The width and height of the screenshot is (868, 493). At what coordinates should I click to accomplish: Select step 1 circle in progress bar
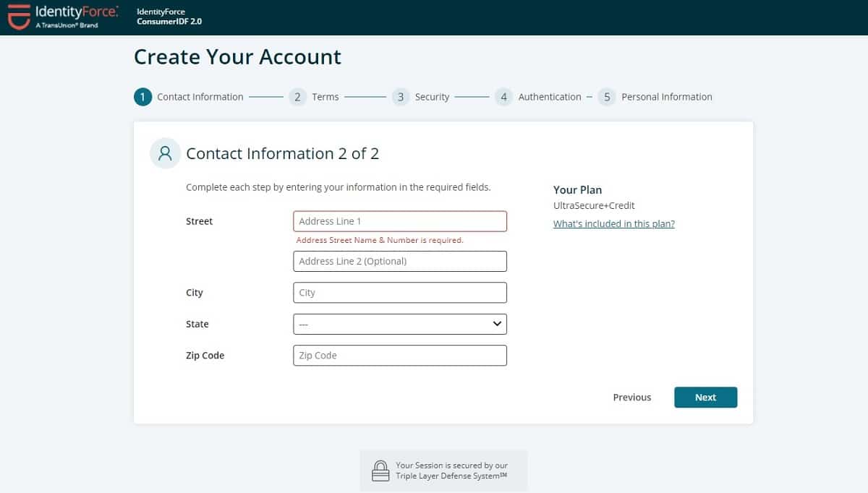pyautogui.click(x=142, y=97)
